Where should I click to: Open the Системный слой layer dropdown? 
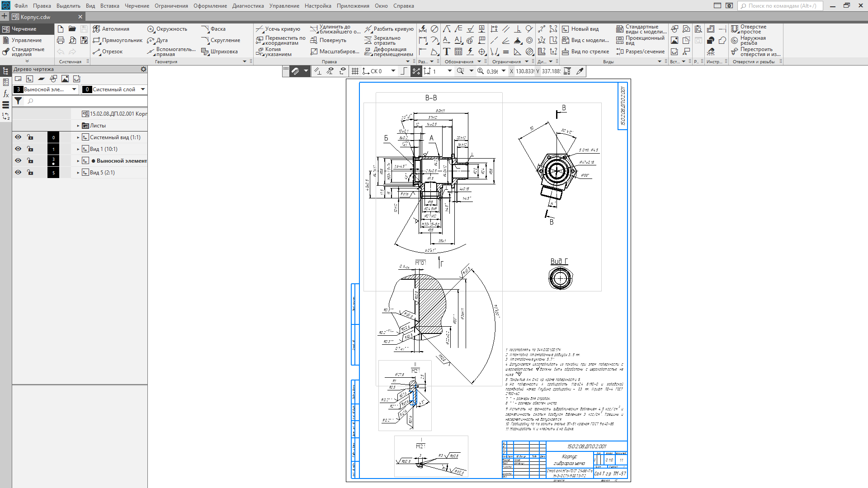[x=143, y=89]
